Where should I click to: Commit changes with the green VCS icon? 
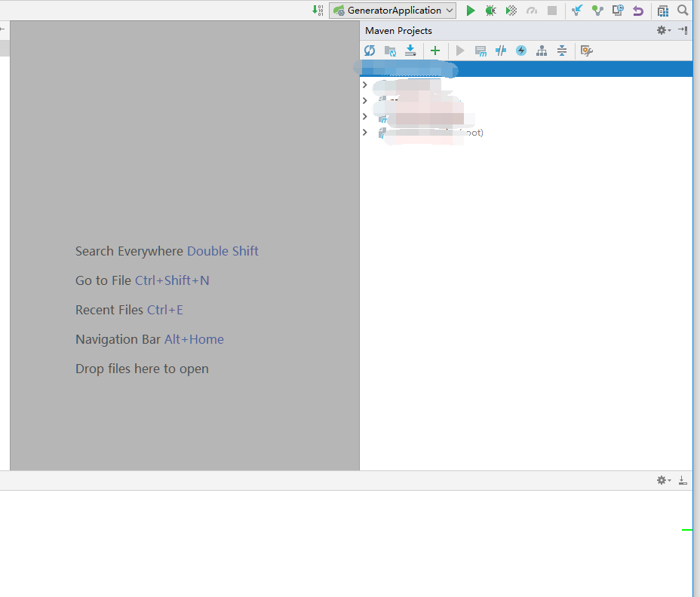[x=597, y=11]
